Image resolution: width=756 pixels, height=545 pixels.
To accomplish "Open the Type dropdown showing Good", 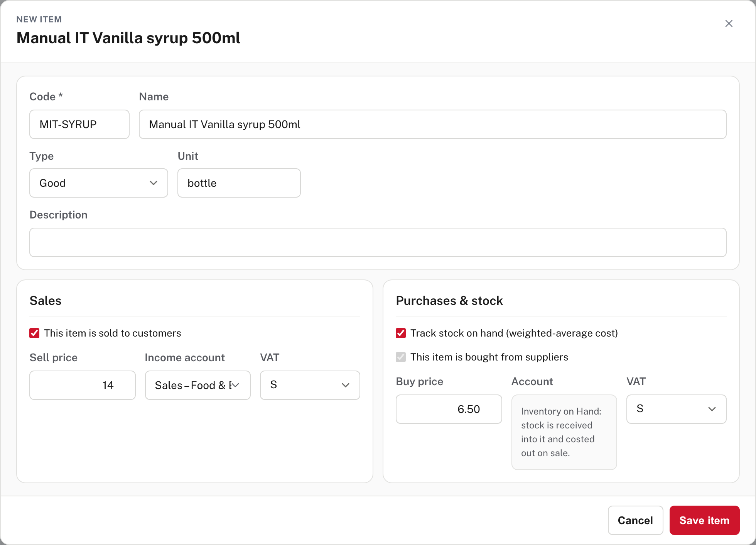I will (x=99, y=183).
